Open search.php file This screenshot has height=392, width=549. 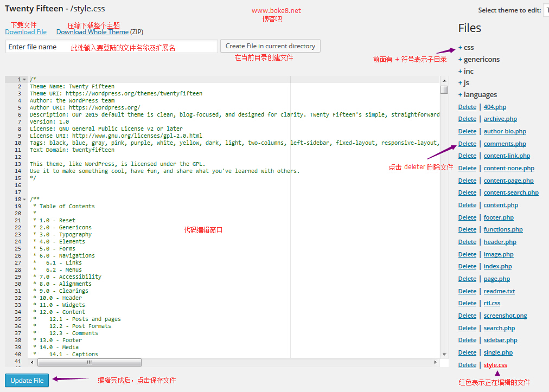click(x=499, y=329)
